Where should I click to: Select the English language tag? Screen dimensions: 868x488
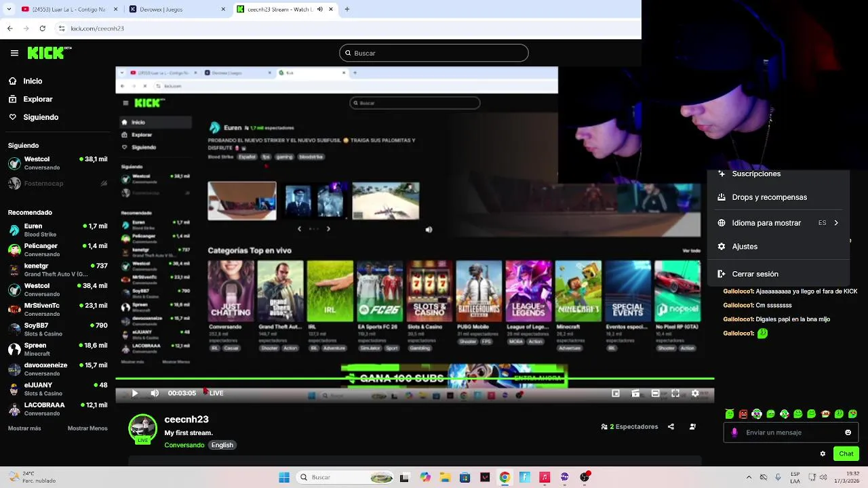click(222, 445)
